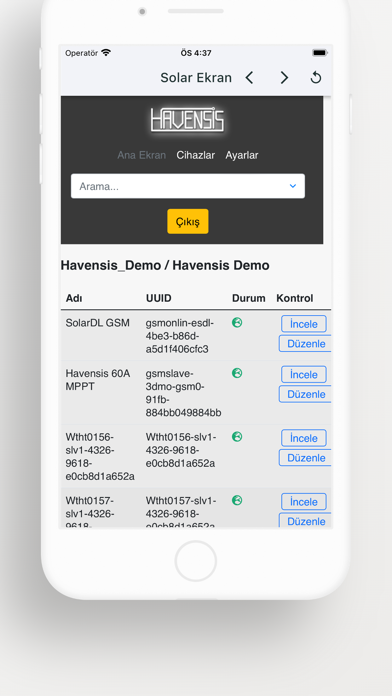Image resolution: width=392 pixels, height=696 pixels.
Task: Select the Wtht0157-slv1 name cell
Action: [90, 511]
